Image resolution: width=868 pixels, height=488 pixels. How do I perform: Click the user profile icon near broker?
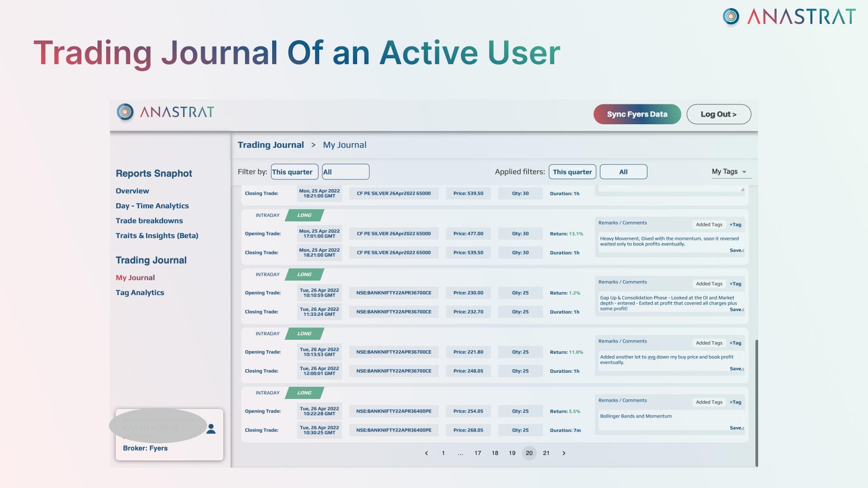[211, 429]
